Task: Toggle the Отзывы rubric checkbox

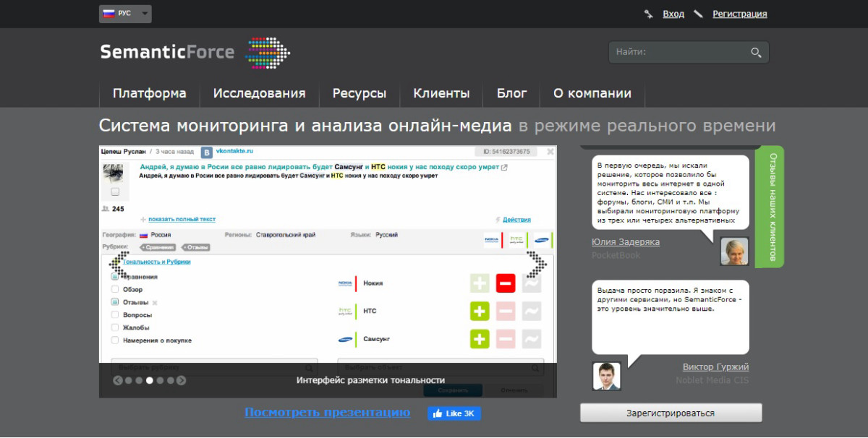Action: point(115,302)
